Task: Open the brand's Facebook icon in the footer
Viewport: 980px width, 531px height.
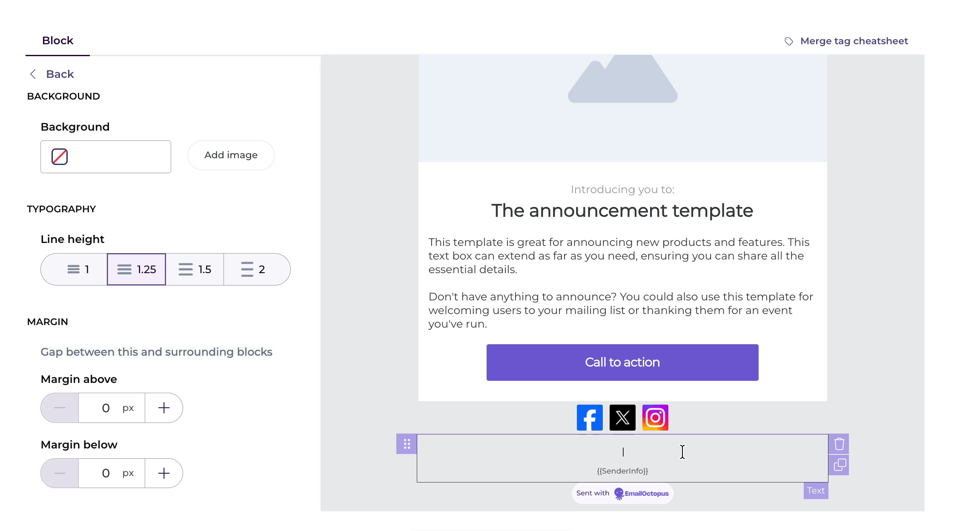Action: pyautogui.click(x=590, y=417)
